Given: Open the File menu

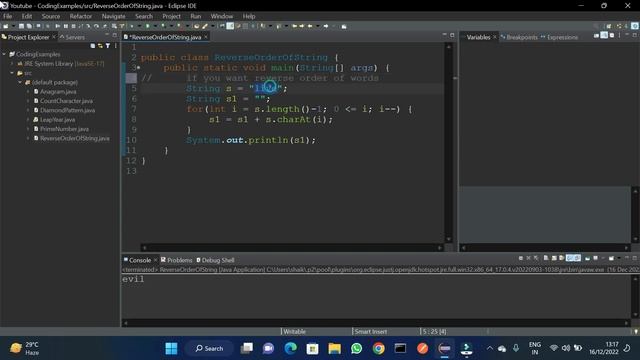Looking at the screenshot, I should click(7, 16).
